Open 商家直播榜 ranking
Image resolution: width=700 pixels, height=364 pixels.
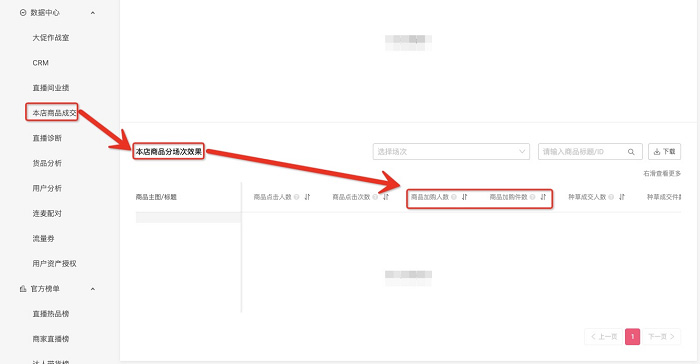coord(51,339)
